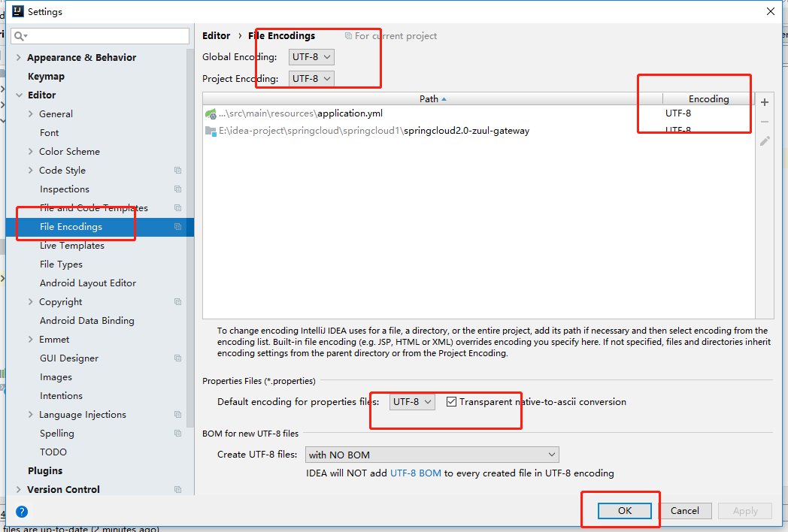
Task: Expand the Appearance & Behavior section
Action: (17, 57)
